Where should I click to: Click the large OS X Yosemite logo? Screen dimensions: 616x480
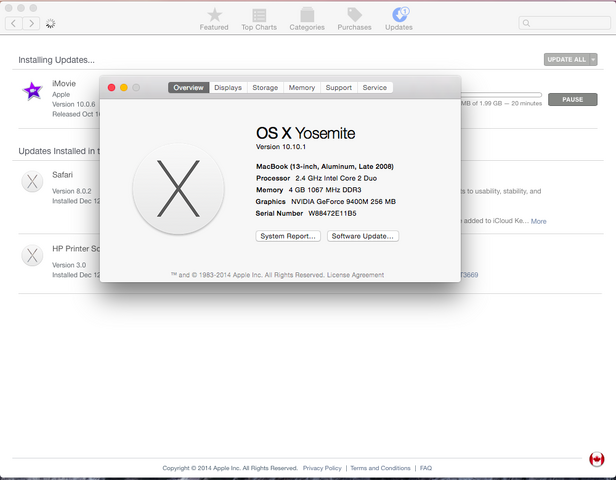point(178,189)
